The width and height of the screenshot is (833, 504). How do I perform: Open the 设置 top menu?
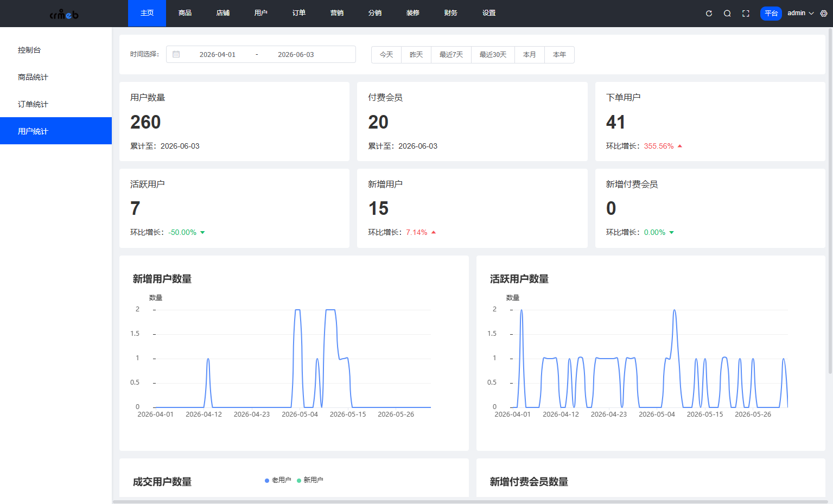pos(489,13)
